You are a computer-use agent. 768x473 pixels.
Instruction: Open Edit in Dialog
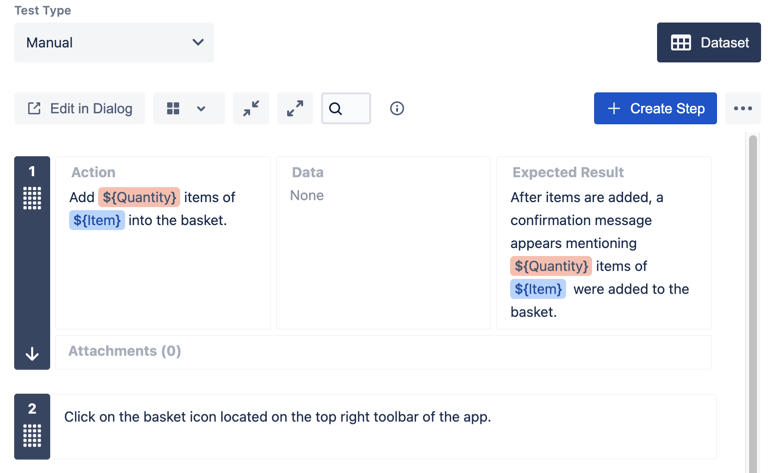point(79,108)
